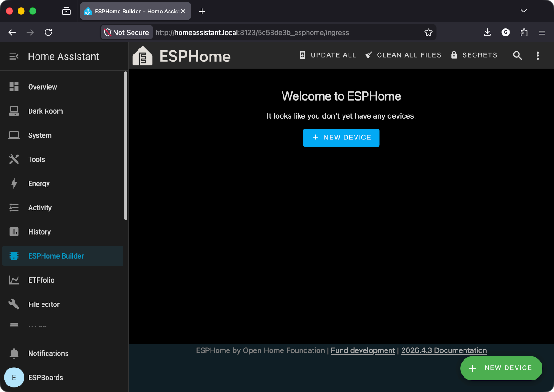Open the Fund development link
Viewport: 554px width, 392px height.
coord(363,350)
